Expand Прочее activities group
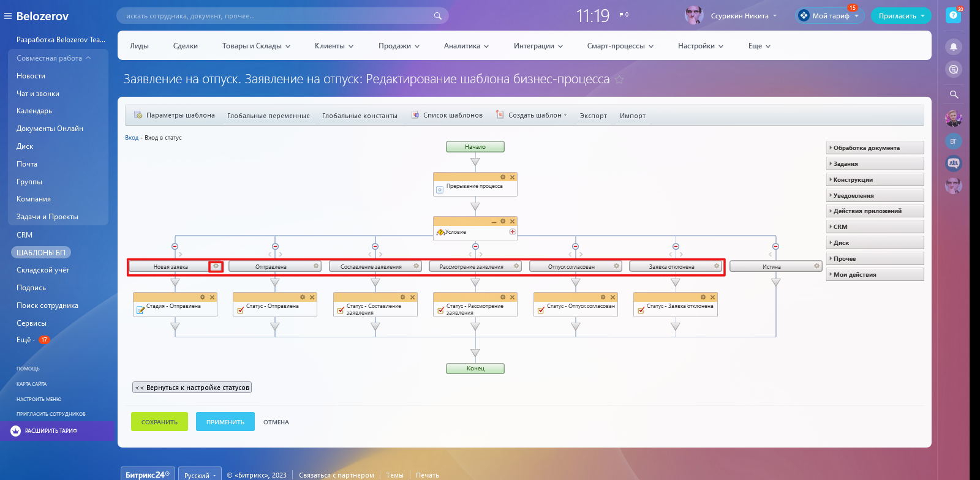The image size is (980, 480). [x=875, y=259]
